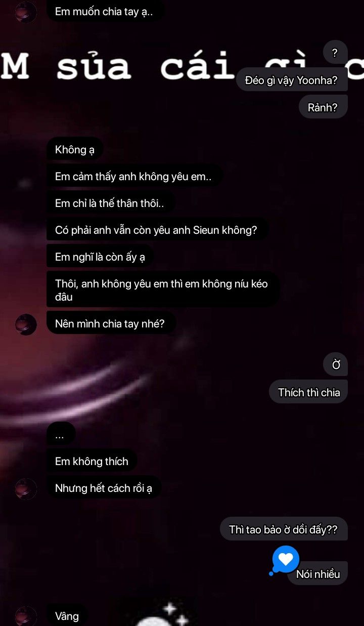Screen dimensions: 364x626
Task: Tap the blue heart reaction icon
Action: (286, 559)
